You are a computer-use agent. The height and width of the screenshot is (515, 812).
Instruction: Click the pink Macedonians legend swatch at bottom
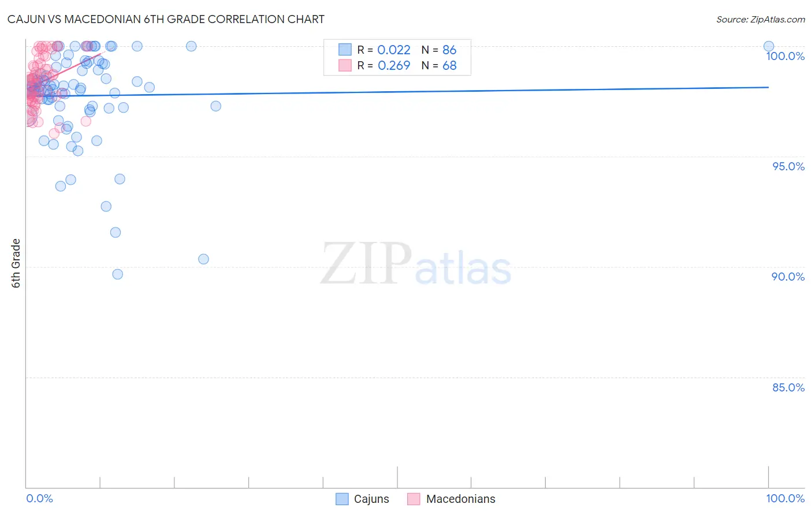pyautogui.click(x=414, y=499)
